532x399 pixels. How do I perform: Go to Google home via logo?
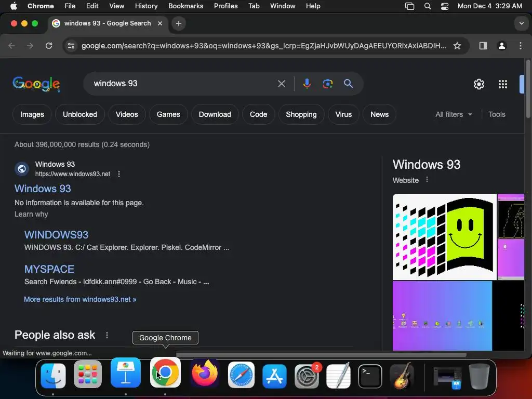click(x=36, y=84)
